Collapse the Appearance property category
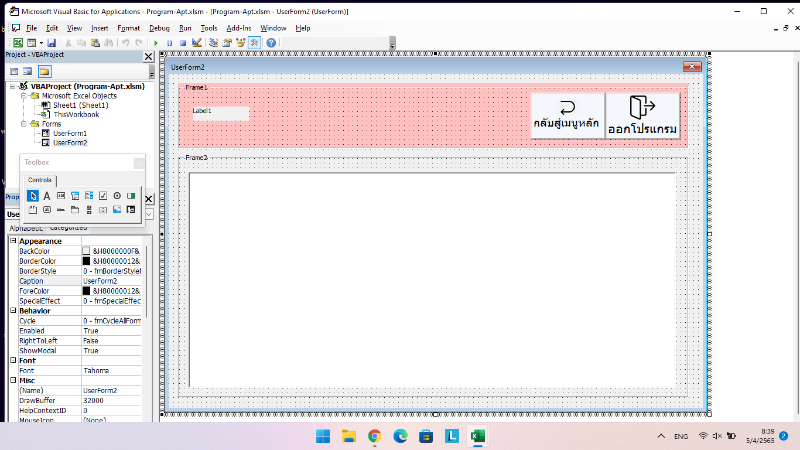The height and width of the screenshot is (450, 800). [13, 241]
